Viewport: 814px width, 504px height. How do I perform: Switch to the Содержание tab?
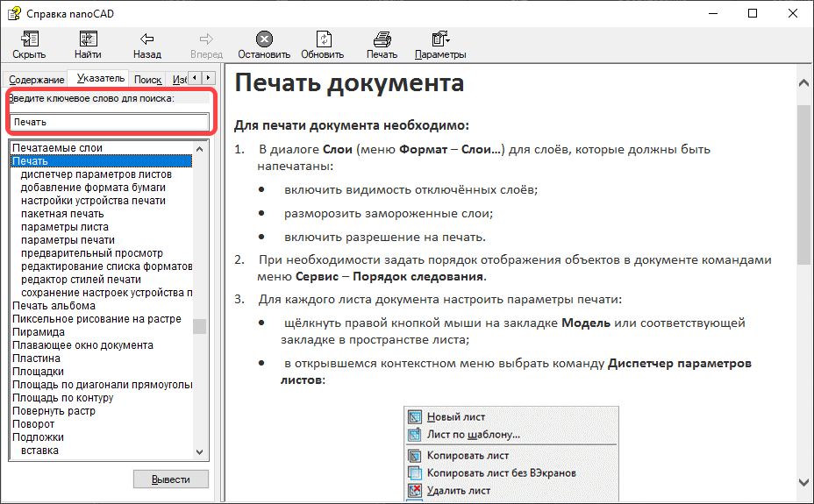(x=37, y=80)
